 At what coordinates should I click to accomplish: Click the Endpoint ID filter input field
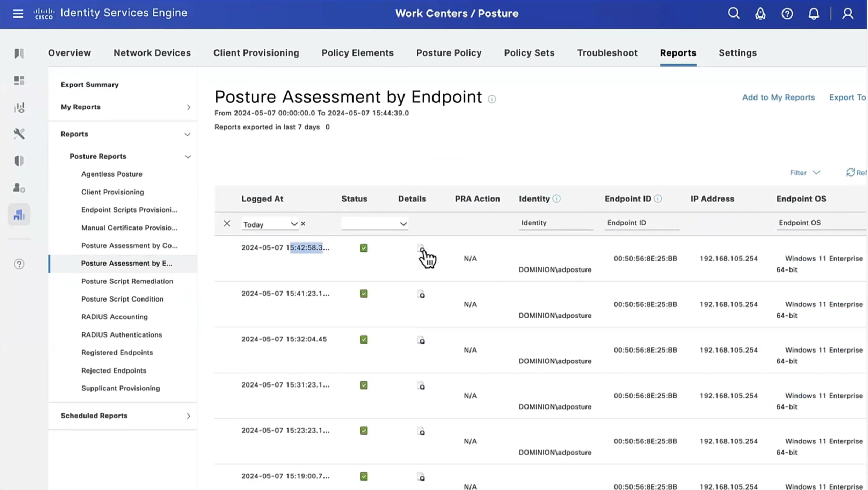pos(641,223)
